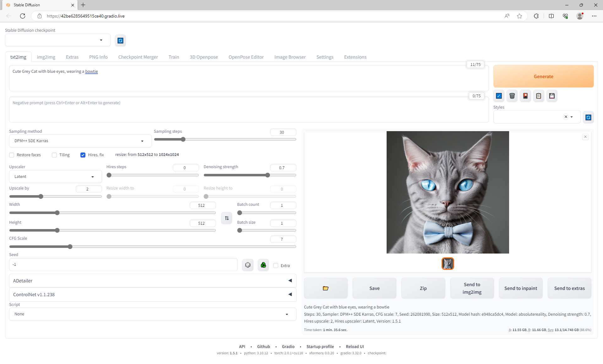This screenshot has height=364, width=603.
Task: Click the trash icon to clear prompt
Action: (x=512, y=96)
